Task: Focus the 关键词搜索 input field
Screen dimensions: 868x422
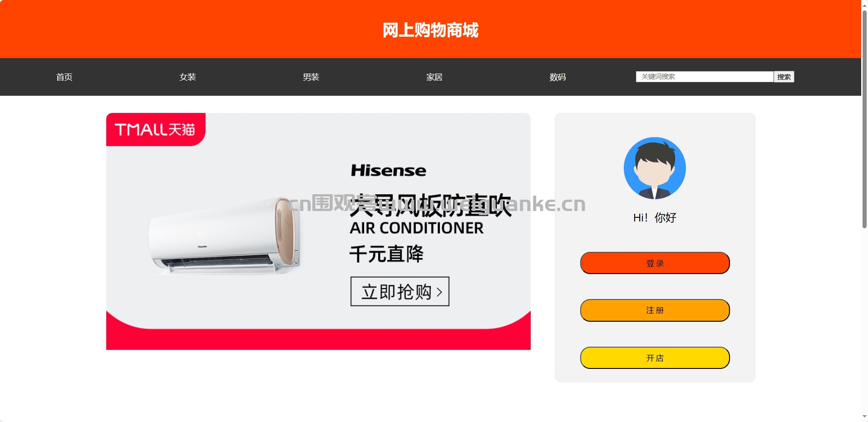Action: point(705,77)
